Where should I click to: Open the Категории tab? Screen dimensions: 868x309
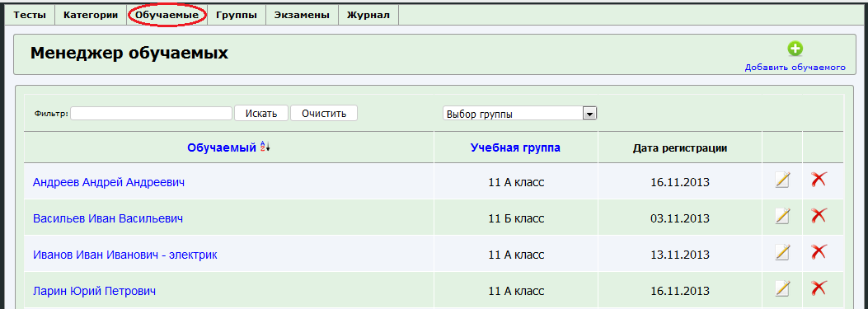[91, 15]
